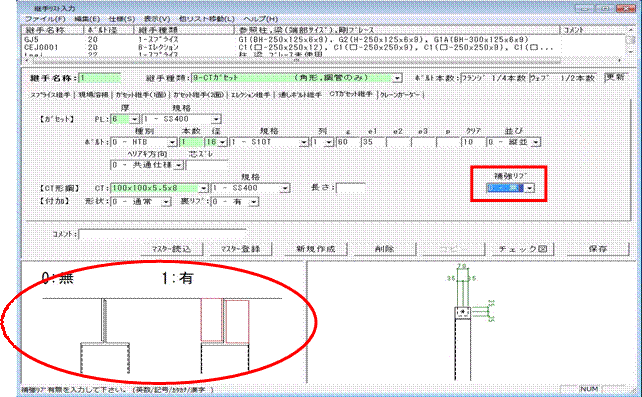Click the マスター読込 button

tap(172, 249)
